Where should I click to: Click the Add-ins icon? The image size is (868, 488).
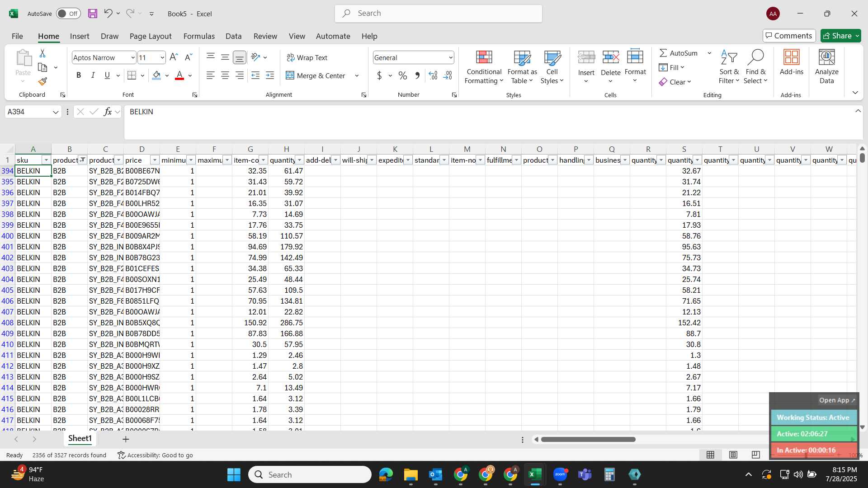point(791,63)
